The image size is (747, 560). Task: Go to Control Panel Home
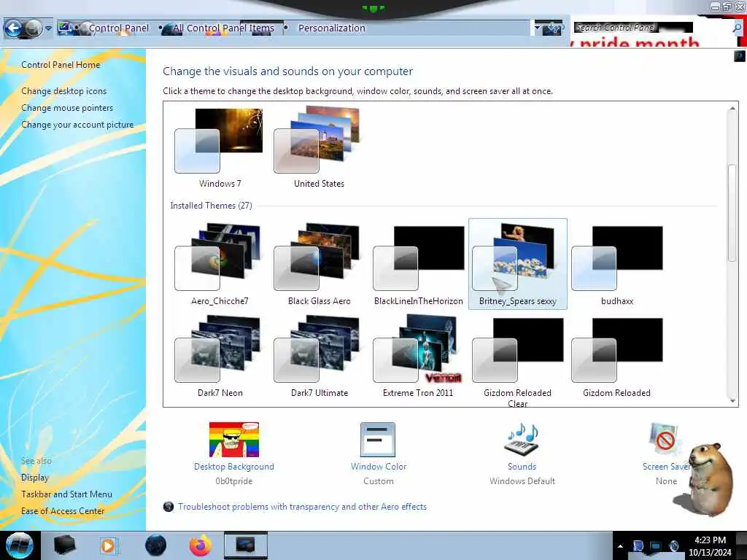(61, 65)
